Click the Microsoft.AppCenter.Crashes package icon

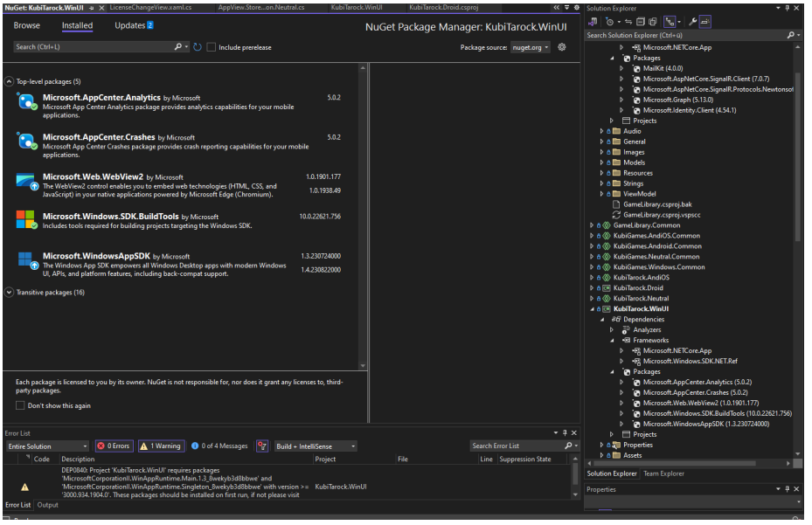pos(26,141)
